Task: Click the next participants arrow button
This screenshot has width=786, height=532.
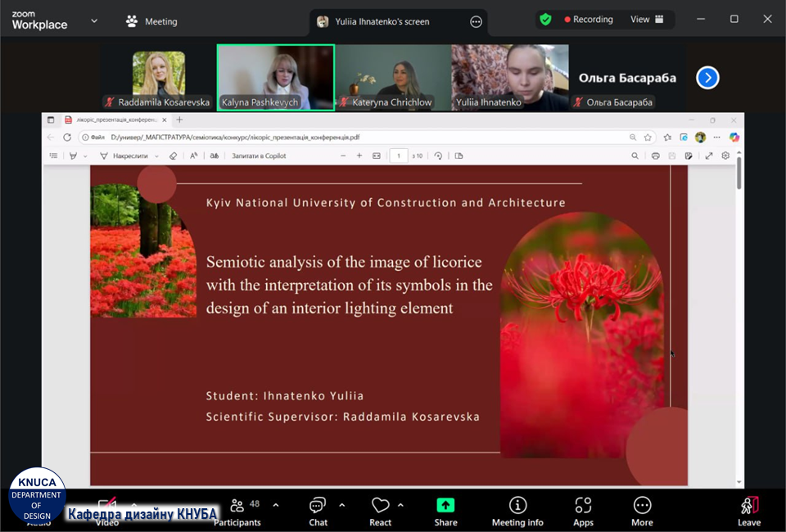Action: 707,78
